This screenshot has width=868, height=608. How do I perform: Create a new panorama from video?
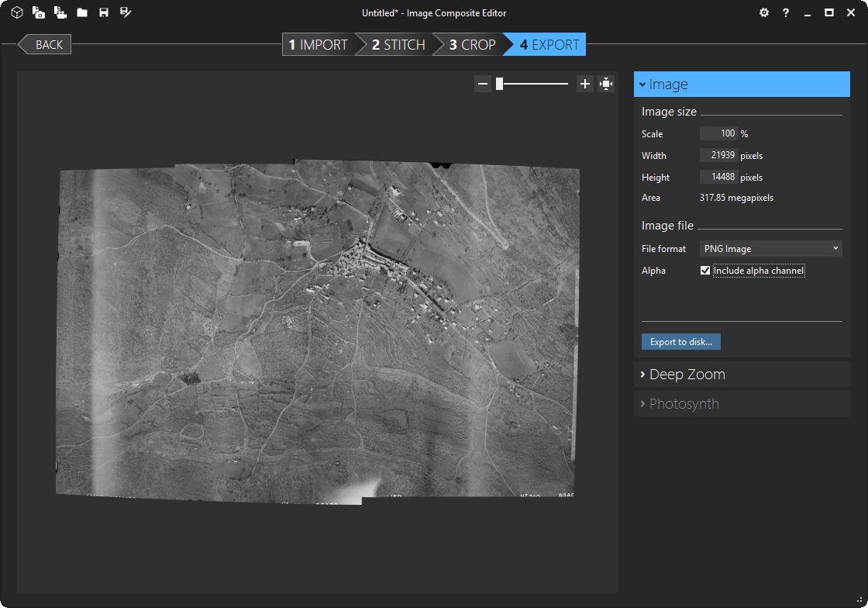point(60,13)
